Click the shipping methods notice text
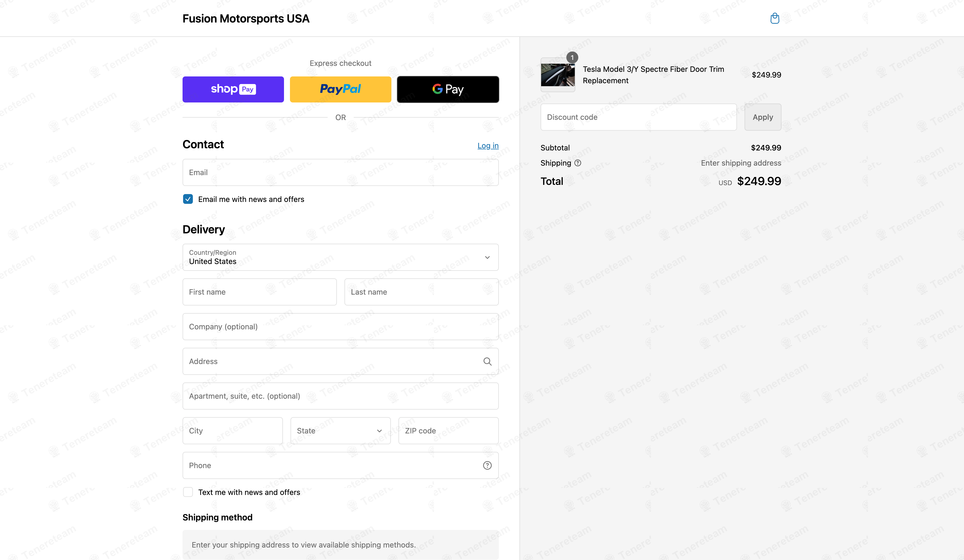The height and width of the screenshot is (560, 964). click(x=304, y=545)
